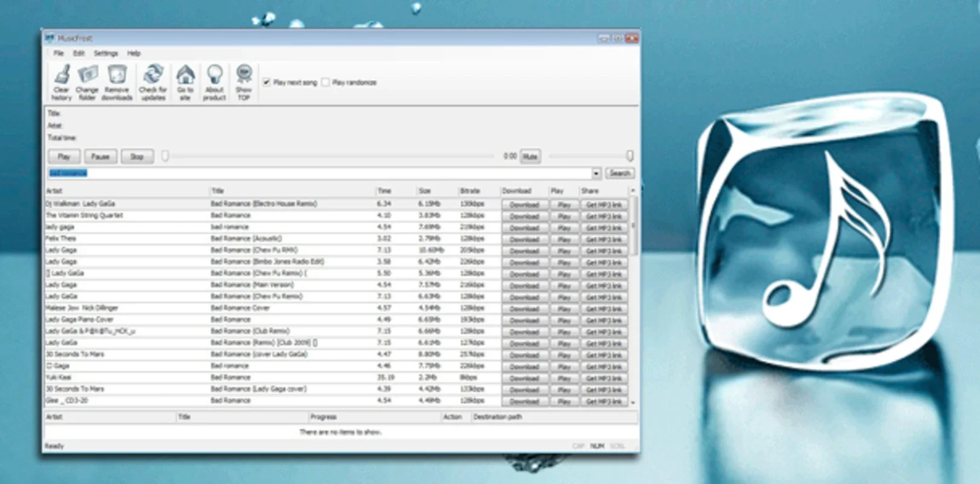Get MP3 link for the Glee track

(x=603, y=402)
